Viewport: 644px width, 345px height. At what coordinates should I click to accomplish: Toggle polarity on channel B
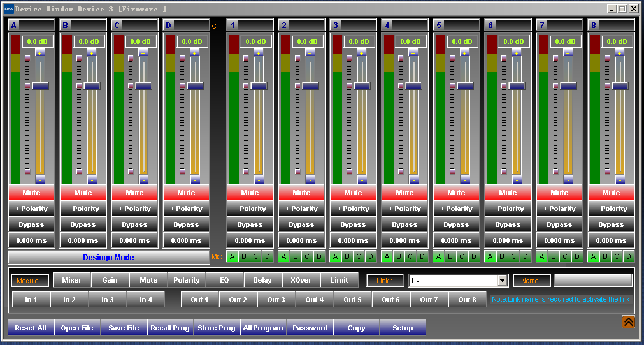tap(83, 209)
